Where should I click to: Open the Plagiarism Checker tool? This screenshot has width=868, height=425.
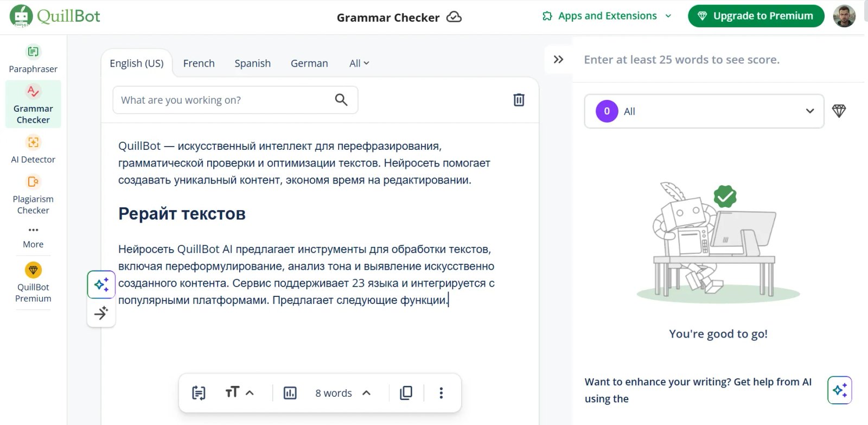(33, 195)
